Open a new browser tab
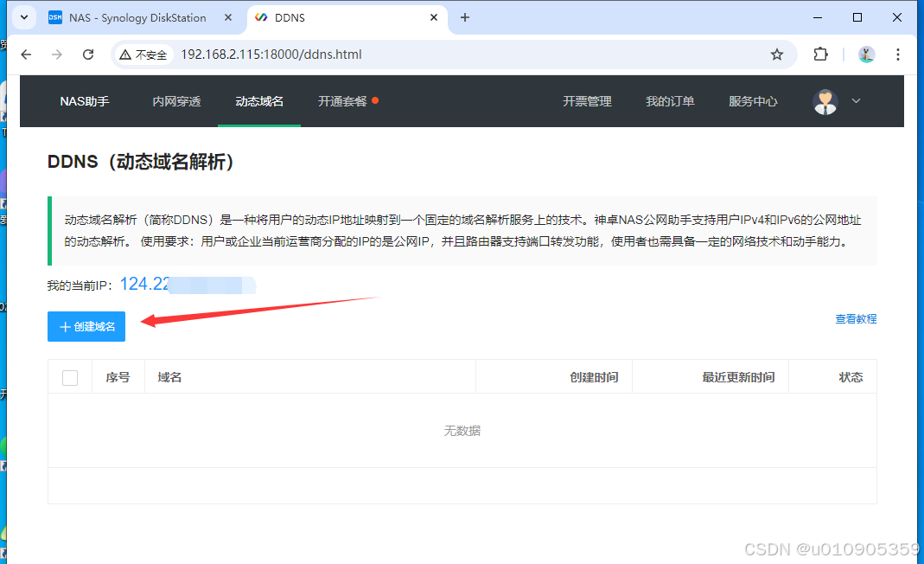 point(465,17)
